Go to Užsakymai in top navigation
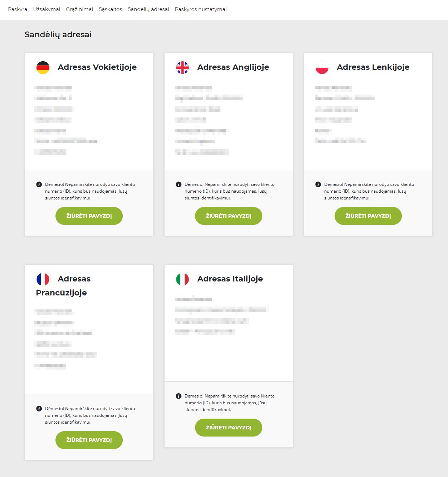 (x=47, y=9)
